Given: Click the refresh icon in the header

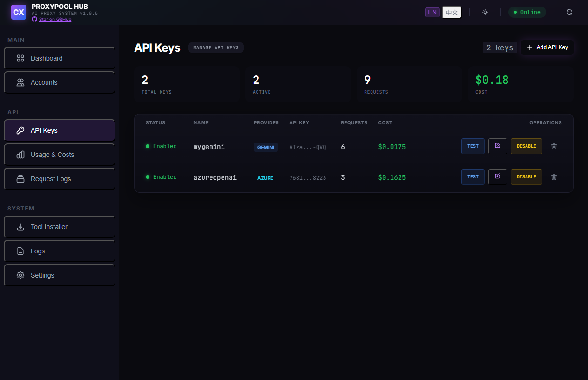Looking at the screenshot, I should [569, 12].
